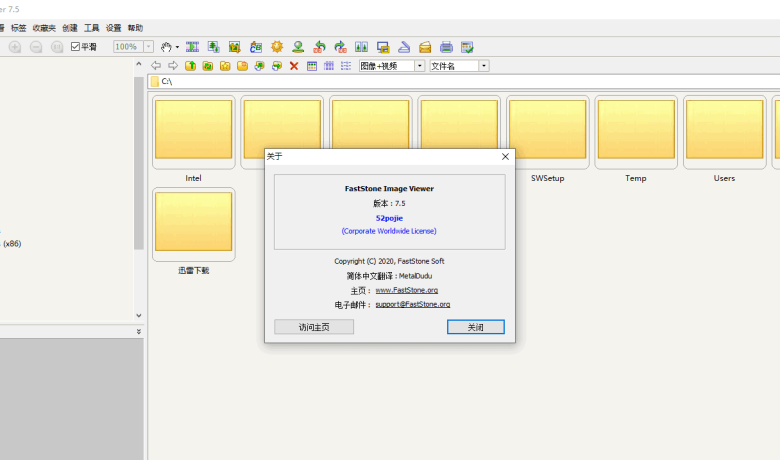The height and width of the screenshot is (460, 780).
Task: Click the actual size 1:1 icon
Action: click(x=57, y=47)
